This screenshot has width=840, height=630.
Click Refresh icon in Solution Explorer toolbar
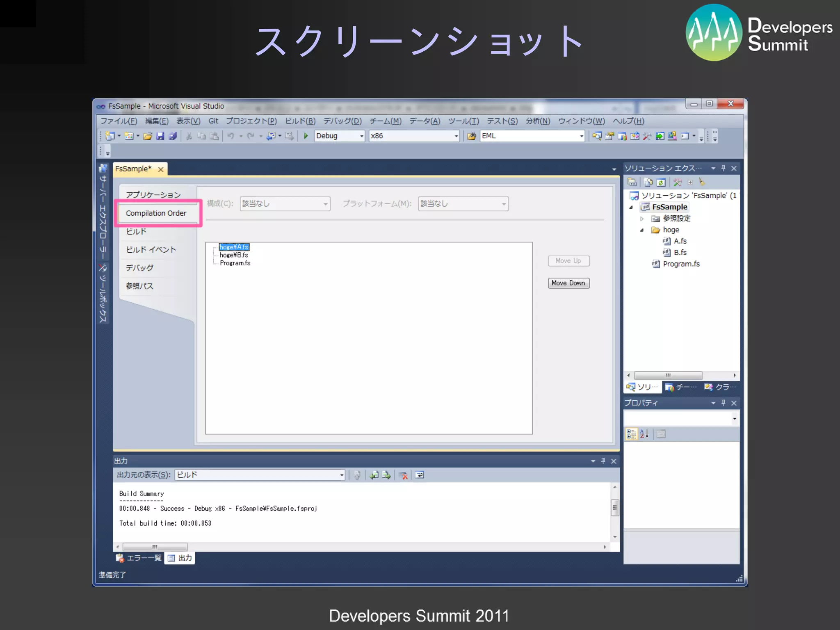pos(661,182)
